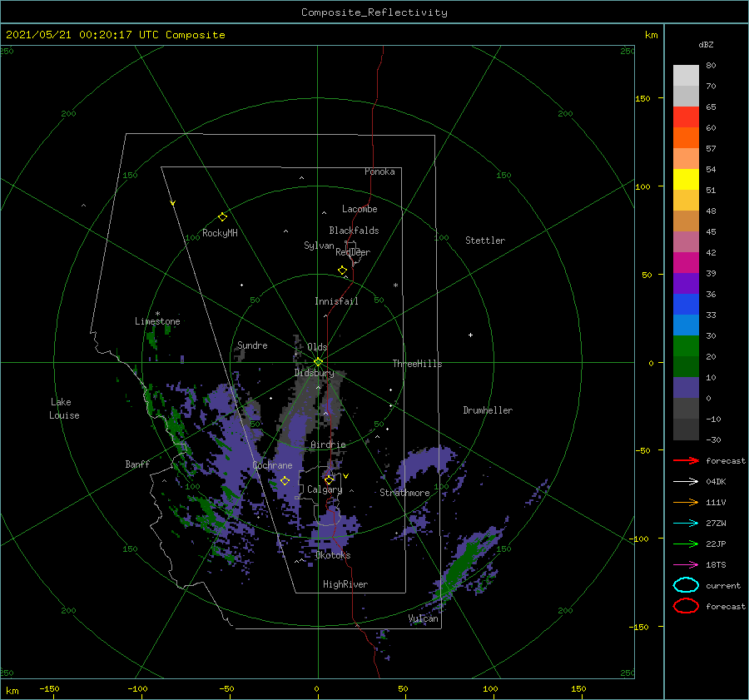Click the Didsbury town label
Viewport: 749px width, 700px height.
point(314,373)
